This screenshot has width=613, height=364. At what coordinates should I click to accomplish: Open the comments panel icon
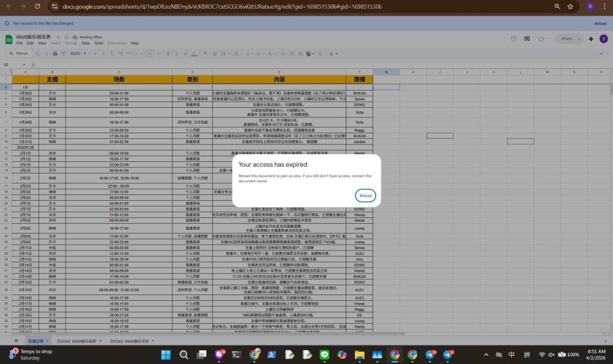point(527,39)
